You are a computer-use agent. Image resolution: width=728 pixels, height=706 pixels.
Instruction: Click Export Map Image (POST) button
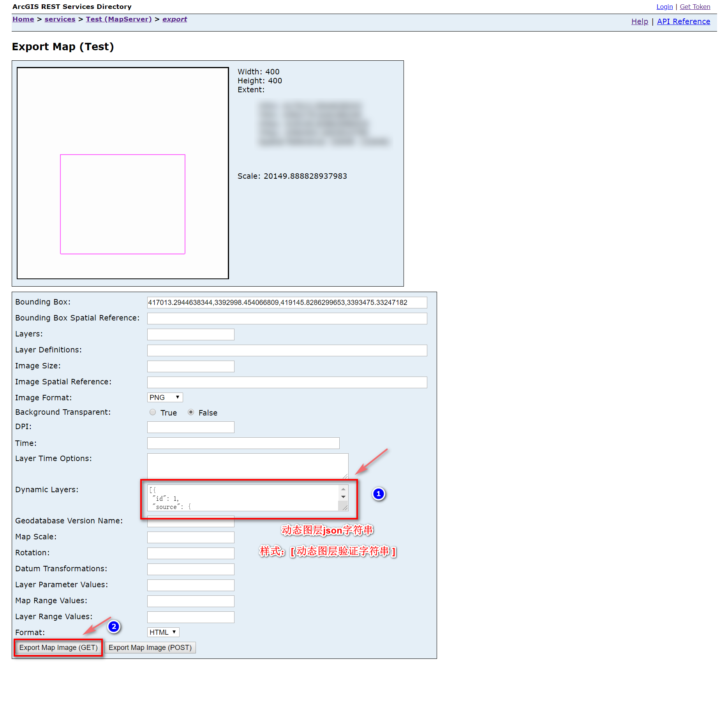[x=150, y=648]
